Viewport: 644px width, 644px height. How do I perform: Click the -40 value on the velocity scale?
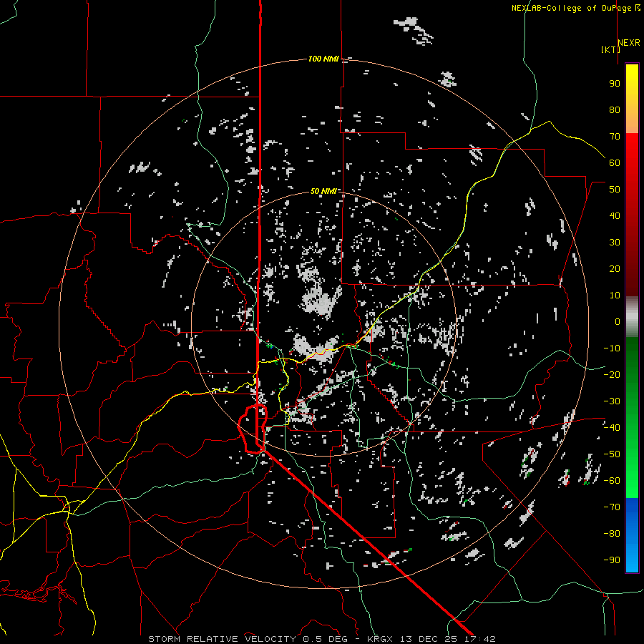pos(612,428)
